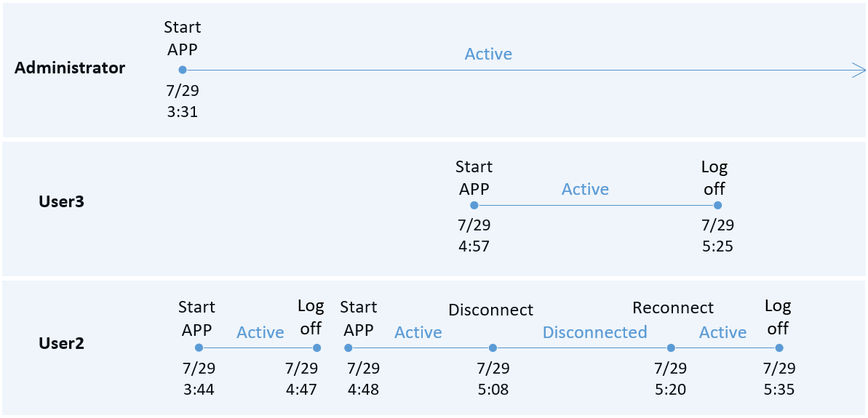Click the Administrator Start APP timeline dot
868x418 pixels.
click(183, 70)
